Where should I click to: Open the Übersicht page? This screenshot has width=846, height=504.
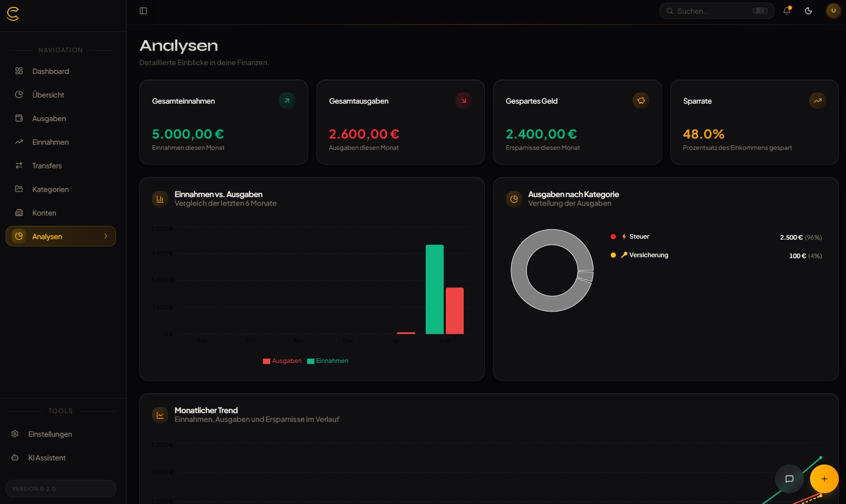pyautogui.click(x=48, y=95)
